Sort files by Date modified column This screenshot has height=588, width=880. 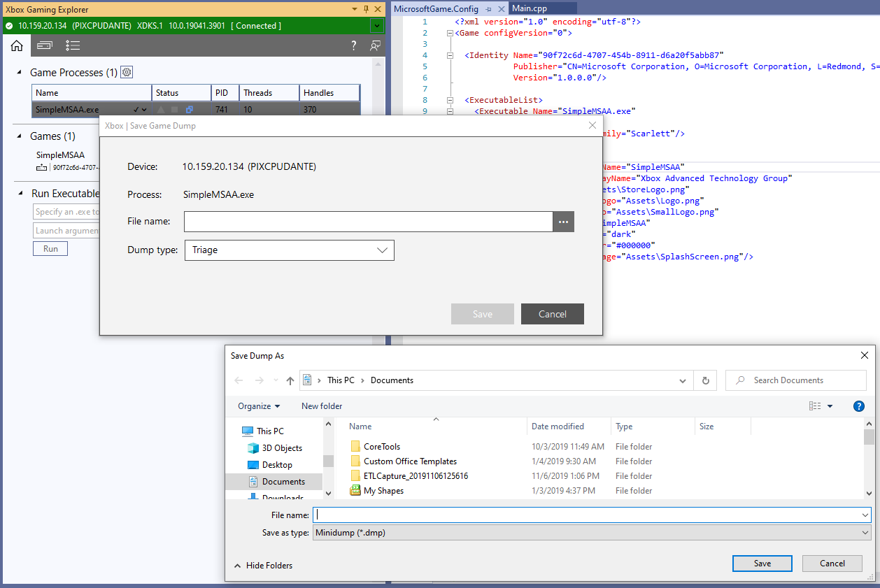(x=558, y=426)
